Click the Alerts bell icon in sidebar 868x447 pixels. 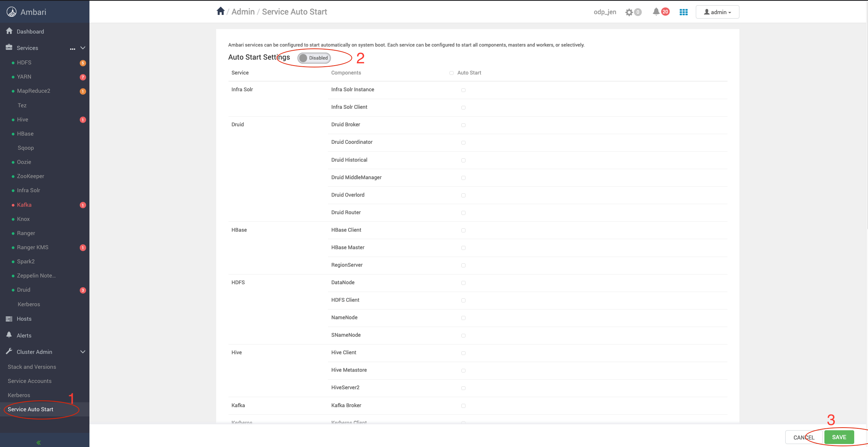[x=9, y=335]
